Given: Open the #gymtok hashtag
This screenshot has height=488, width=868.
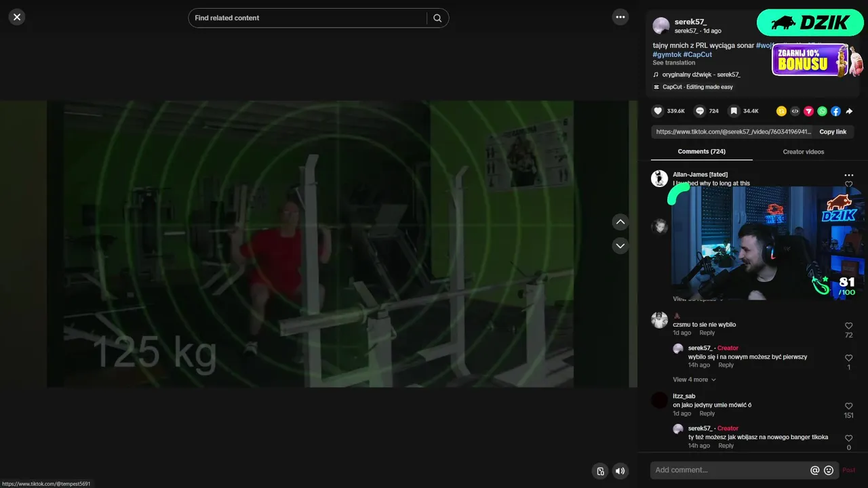Looking at the screenshot, I should point(667,54).
